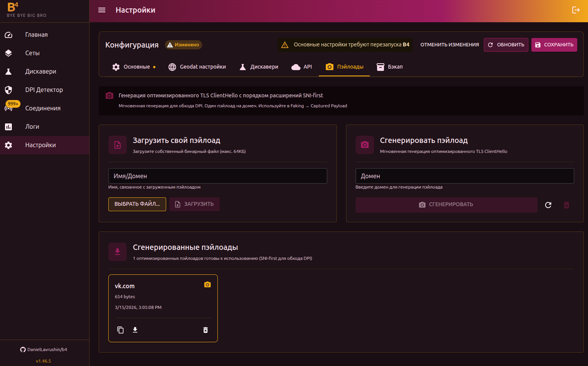Click the hamburger menu icon
This screenshot has height=366, width=588.
coord(102,10)
